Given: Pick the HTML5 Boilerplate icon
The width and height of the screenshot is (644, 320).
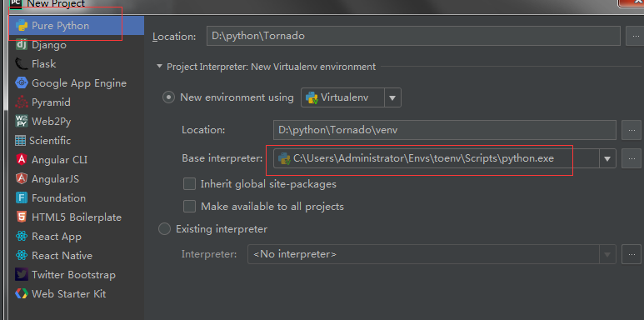Looking at the screenshot, I should (x=22, y=217).
